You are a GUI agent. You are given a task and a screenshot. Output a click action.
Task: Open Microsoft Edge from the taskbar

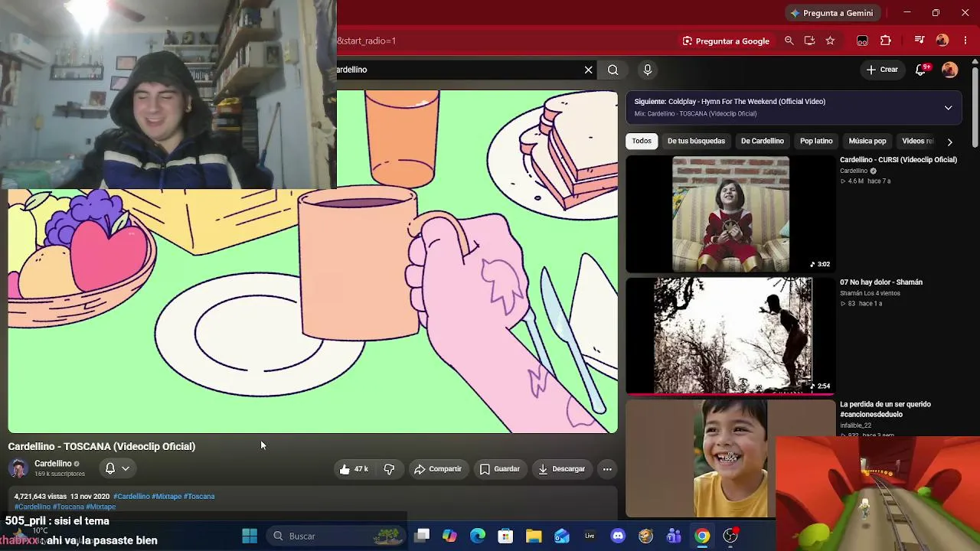tap(478, 536)
